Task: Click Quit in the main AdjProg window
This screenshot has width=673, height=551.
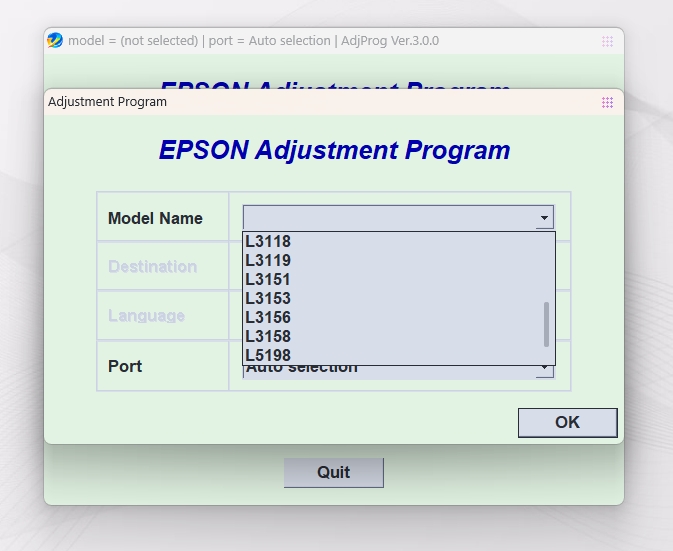Action: coord(333,472)
